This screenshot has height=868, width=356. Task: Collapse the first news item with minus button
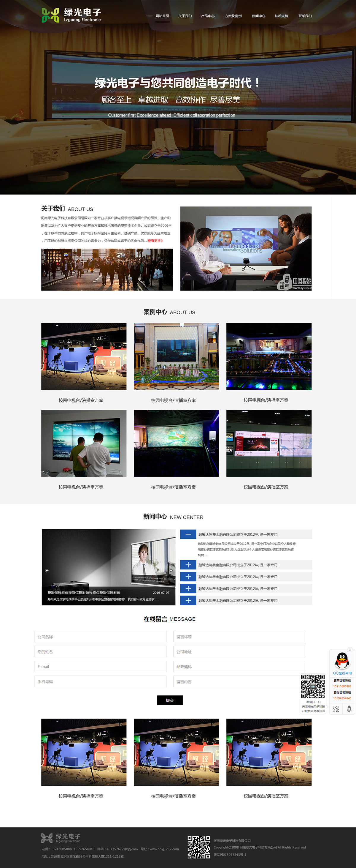point(188,534)
